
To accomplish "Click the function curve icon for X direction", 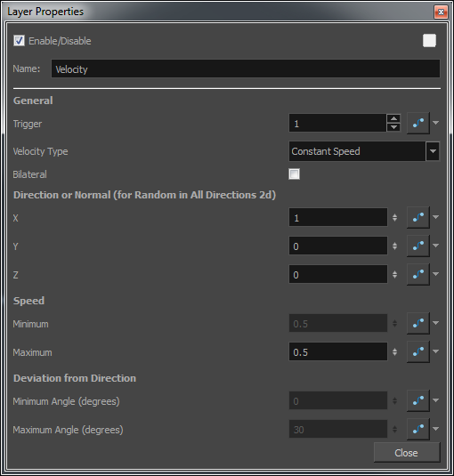I will tap(418, 217).
